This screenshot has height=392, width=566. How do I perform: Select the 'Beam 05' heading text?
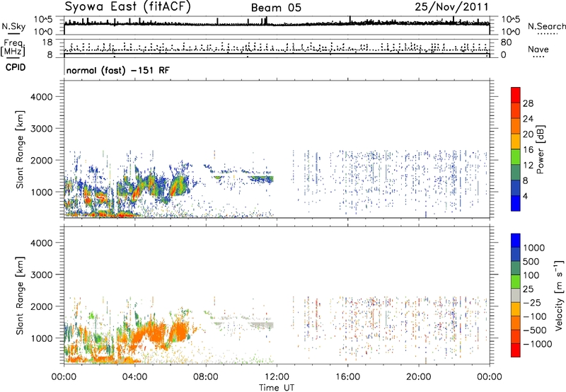(276, 8)
